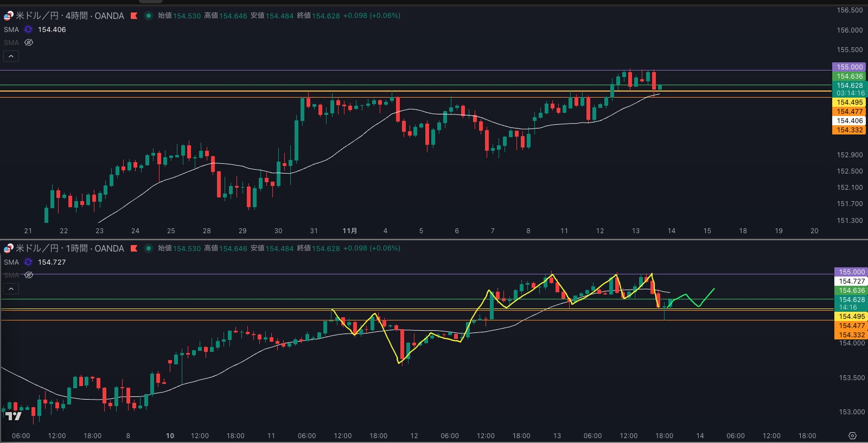Click the red flag icon on 1-hour chart
Screen dimensions: 868x443
pyautogui.click(x=134, y=248)
